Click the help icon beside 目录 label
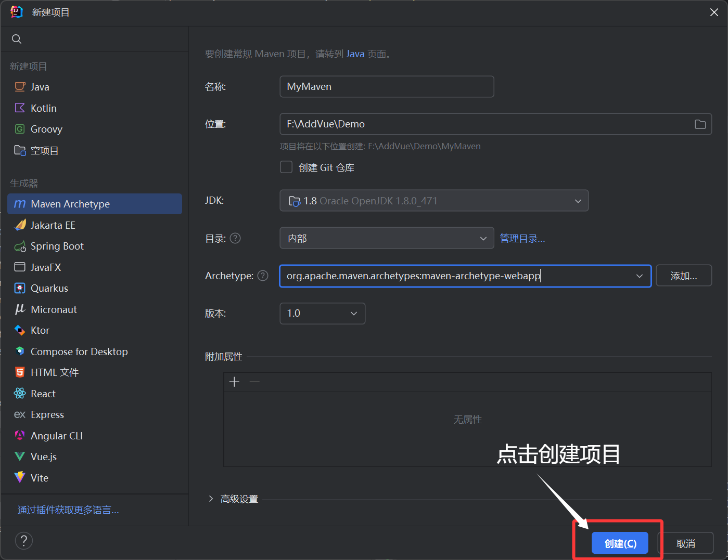Image resolution: width=728 pixels, height=560 pixels. (235, 238)
